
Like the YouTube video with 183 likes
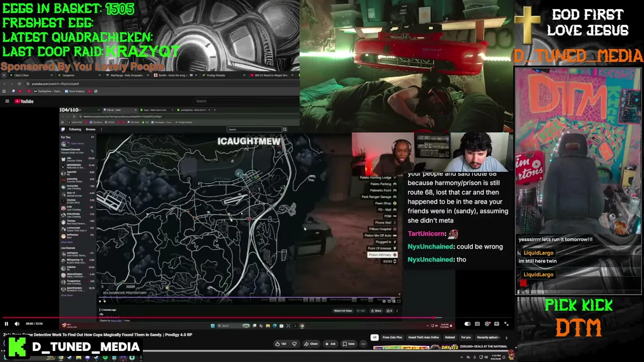[281, 344]
